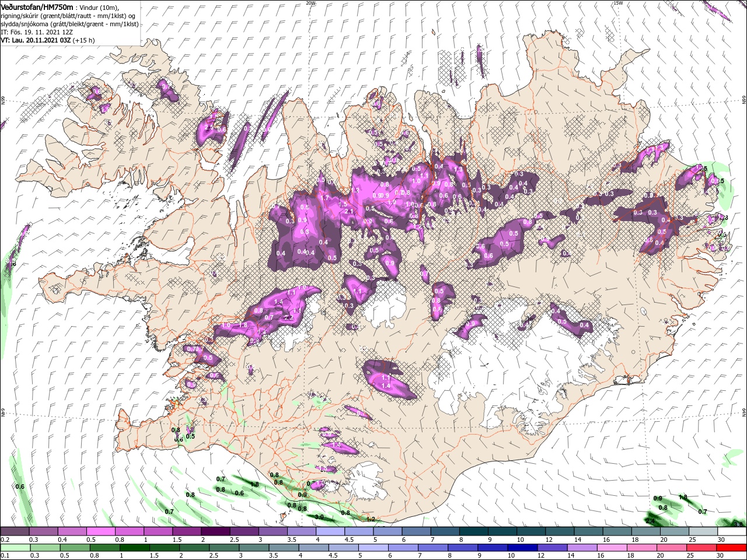Click the 'VT: Lau. 20.11.2021 03Z' valid time
Viewport: 747px width, 560px height.
click(x=36, y=41)
